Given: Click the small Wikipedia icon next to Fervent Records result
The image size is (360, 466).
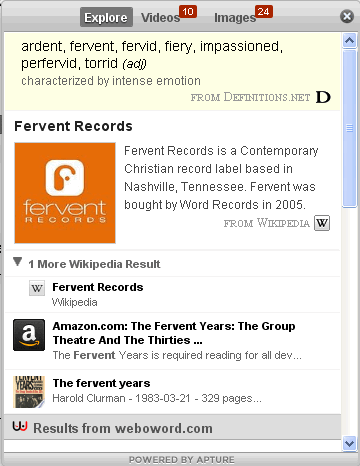Looking at the screenshot, I should tap(37, 288).
